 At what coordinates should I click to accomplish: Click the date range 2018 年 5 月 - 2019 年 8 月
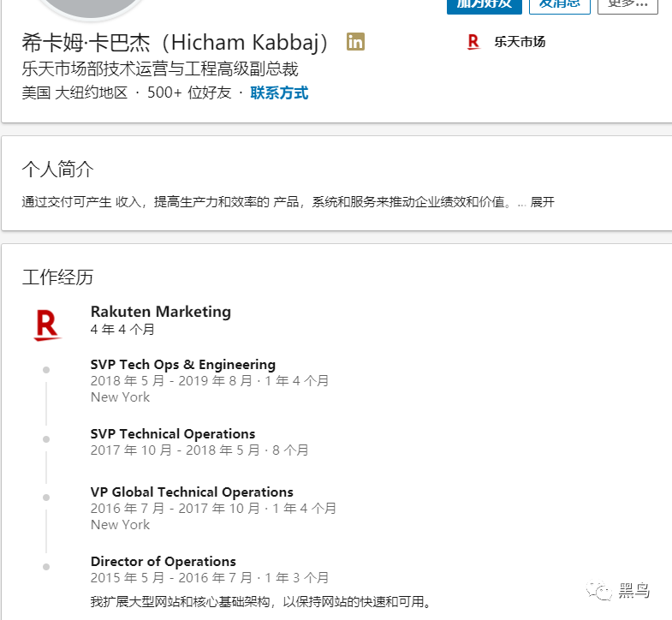pyautogui.click(x=171, y=381)
